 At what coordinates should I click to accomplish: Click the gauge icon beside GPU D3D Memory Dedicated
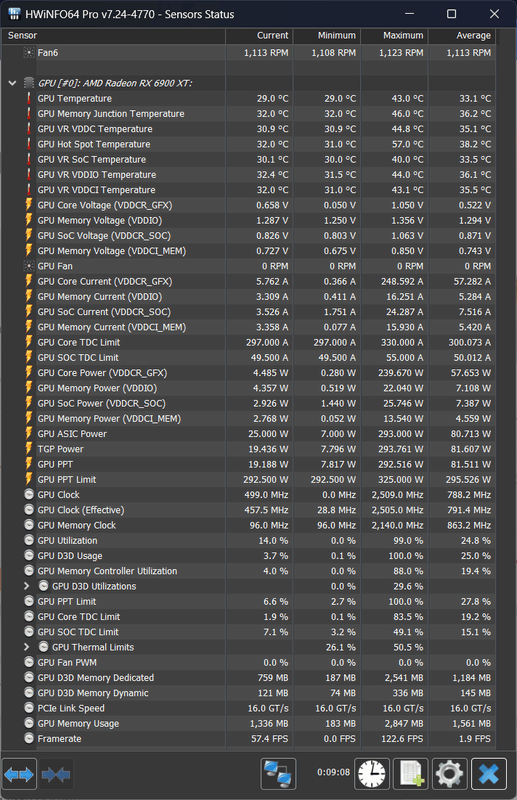29,678
